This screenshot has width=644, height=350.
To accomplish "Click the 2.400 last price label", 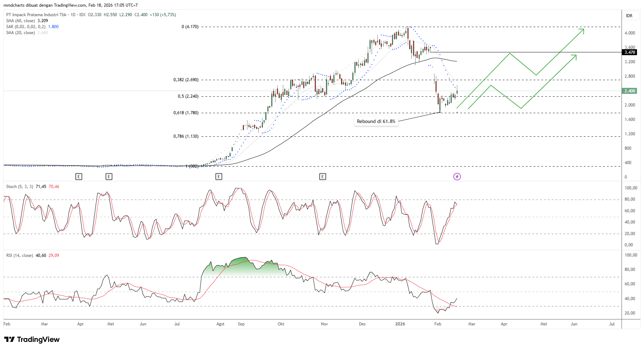I will (x=630, y=91).
